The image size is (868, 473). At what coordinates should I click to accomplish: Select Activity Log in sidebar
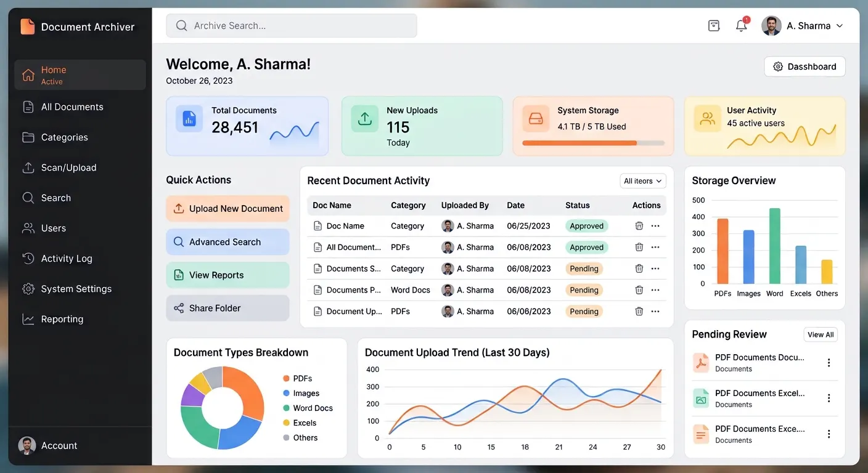[x=80, y=259]
